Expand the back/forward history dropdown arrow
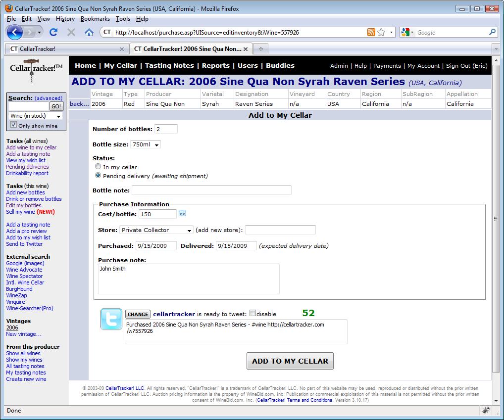Image resolution: width=504 pixels, height=420 pixels. point(39,33)
